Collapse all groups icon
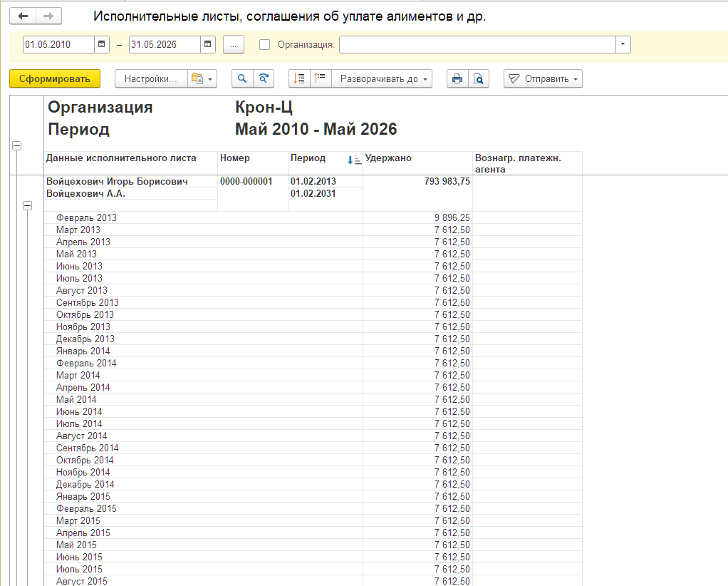The height and width of the screenshot is (586, 728). click(321, 78)
